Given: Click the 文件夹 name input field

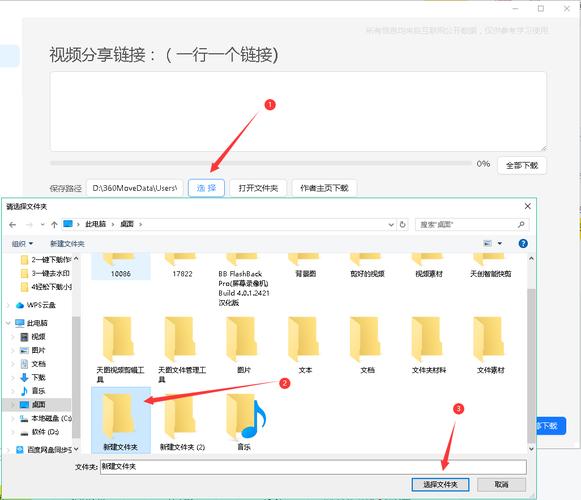Looking at the screenshot, I should point(313,467).
